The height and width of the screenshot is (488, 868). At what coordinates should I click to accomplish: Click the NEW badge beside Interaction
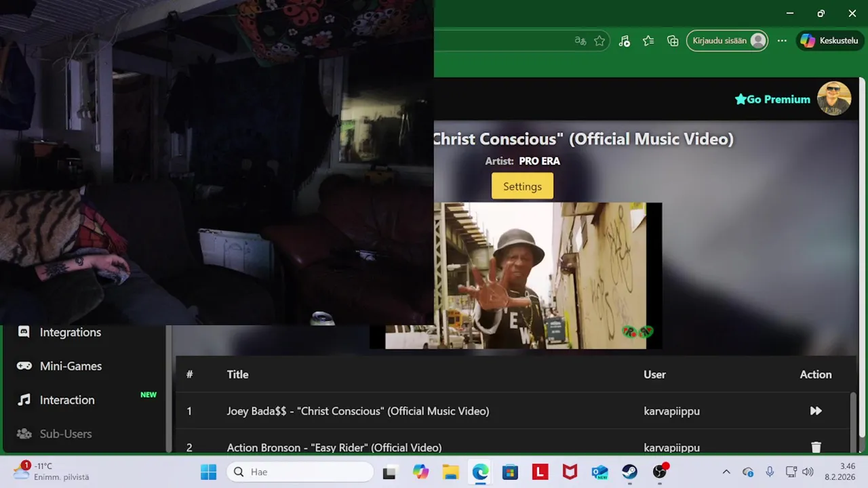coord(149,394)
